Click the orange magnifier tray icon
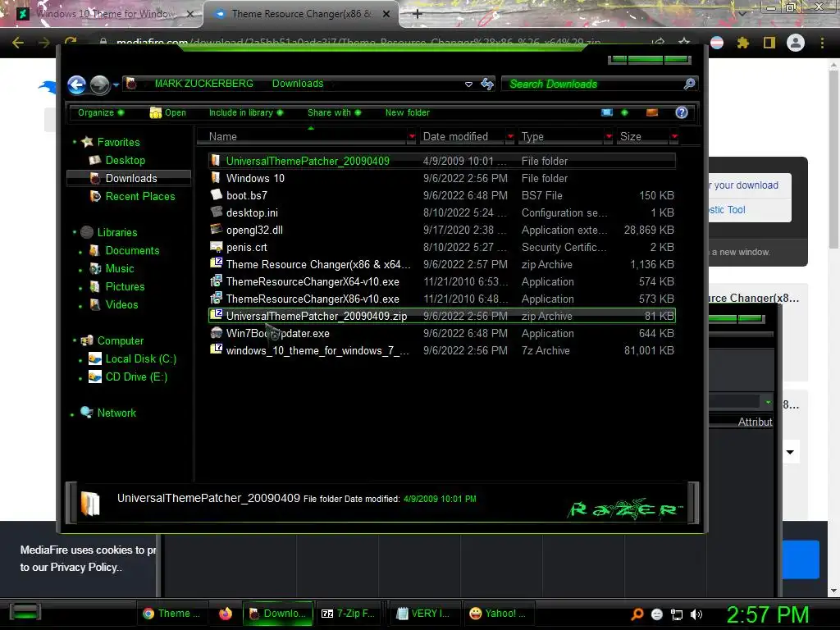The image size is (840, 630). pos(637,614)
